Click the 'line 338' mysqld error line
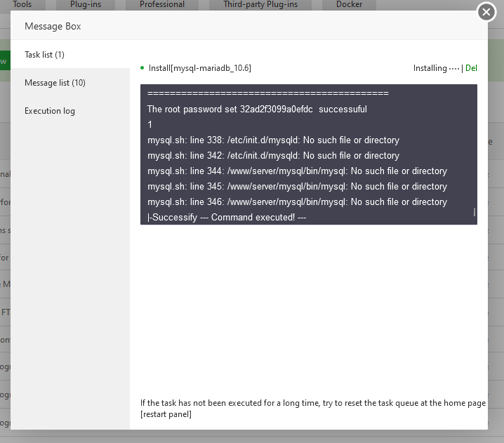Viewport: 504px width, 443px height. [x=273, y=140]
